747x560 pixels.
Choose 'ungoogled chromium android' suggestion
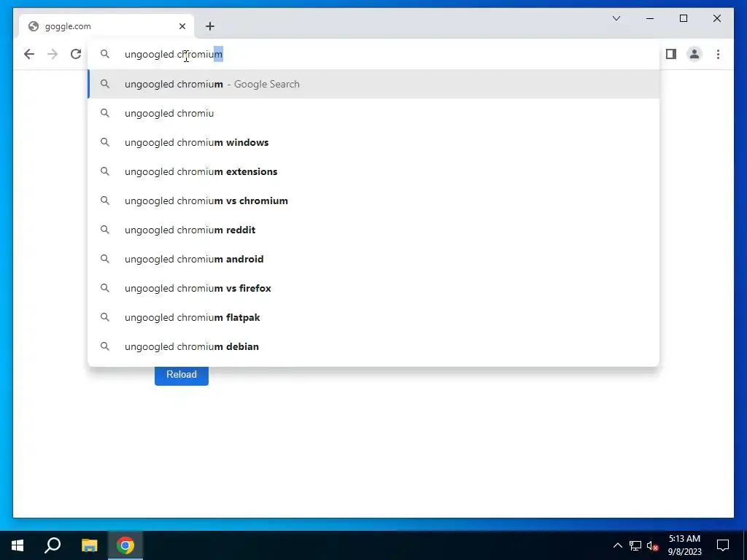(374, 259)
